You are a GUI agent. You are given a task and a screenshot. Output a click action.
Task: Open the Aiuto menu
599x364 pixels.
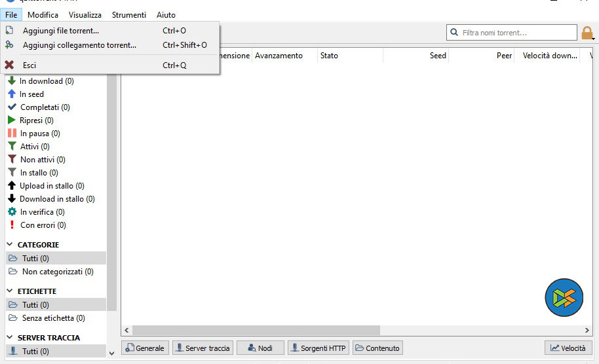pos(166,15)
